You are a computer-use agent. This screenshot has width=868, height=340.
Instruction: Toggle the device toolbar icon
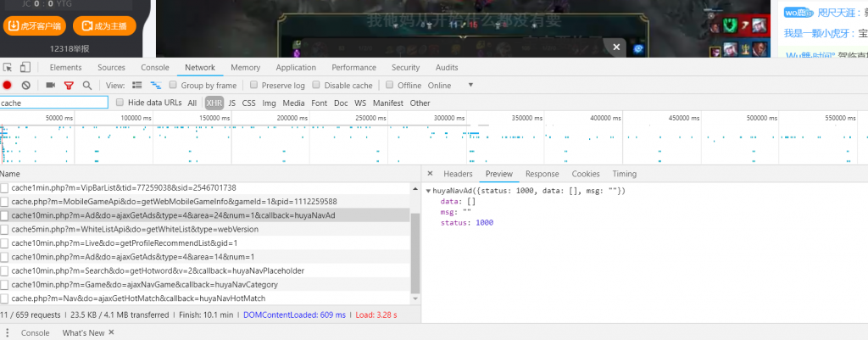tap(25, 68)
